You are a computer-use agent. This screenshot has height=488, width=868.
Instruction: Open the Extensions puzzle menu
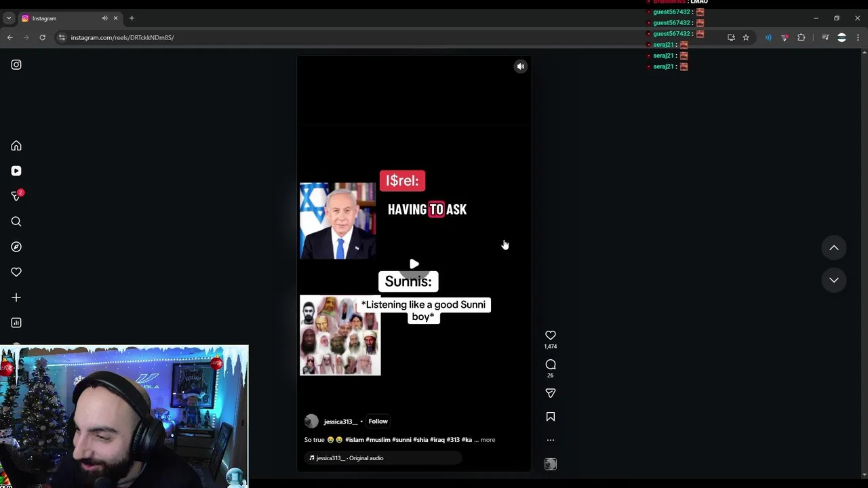click(801, 37)
